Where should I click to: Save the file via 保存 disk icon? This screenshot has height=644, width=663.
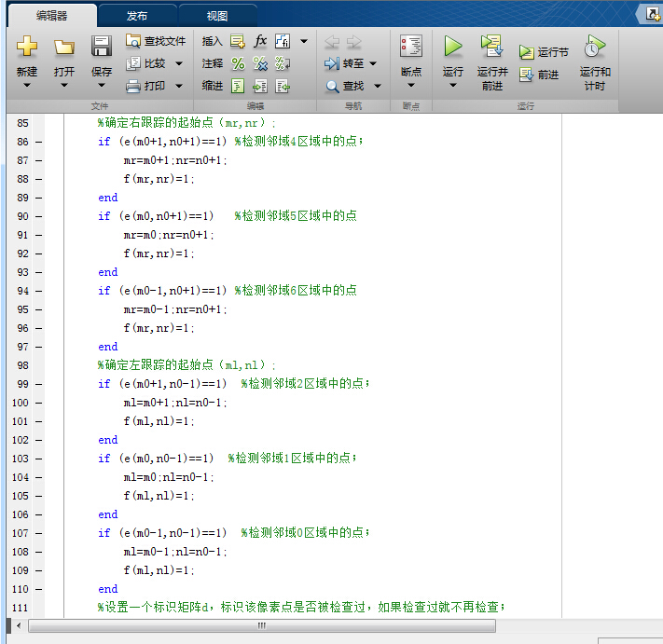click(x=102, y=46)
